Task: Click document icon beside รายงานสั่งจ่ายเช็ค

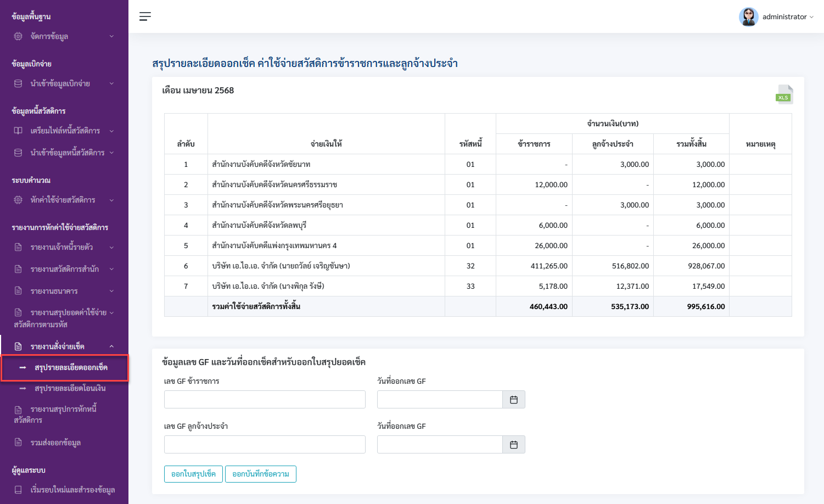Action: [18, 346]
